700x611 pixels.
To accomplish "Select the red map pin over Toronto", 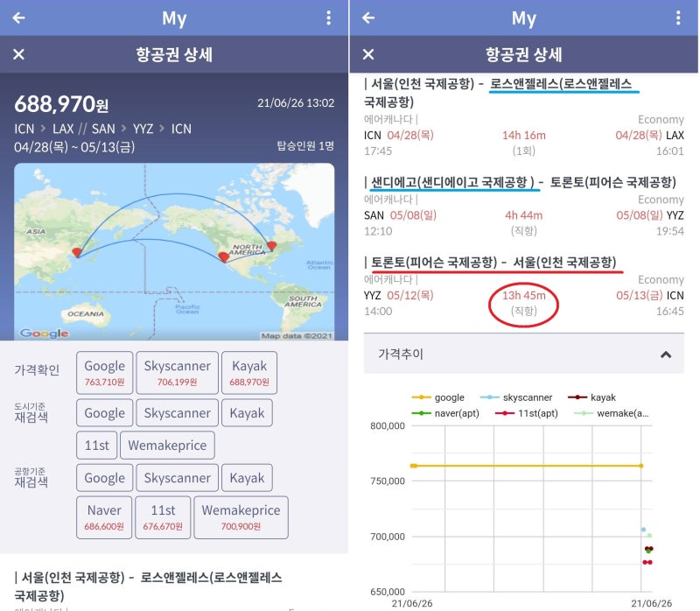I will (271, 247).
